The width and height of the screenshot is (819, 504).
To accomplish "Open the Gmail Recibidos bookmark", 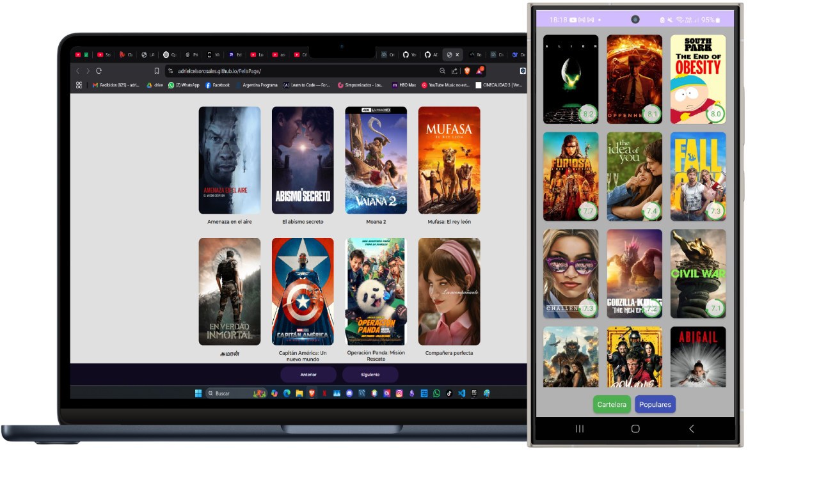I will [116, 84].
